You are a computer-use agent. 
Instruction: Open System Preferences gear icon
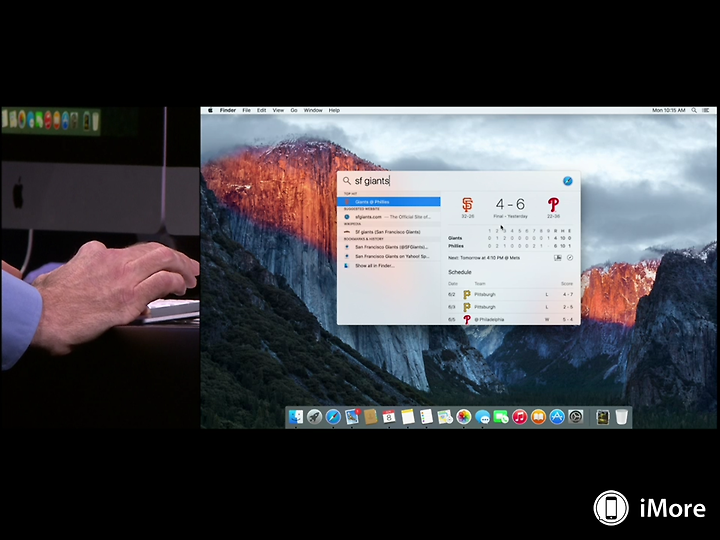click(x=576, y=417)
